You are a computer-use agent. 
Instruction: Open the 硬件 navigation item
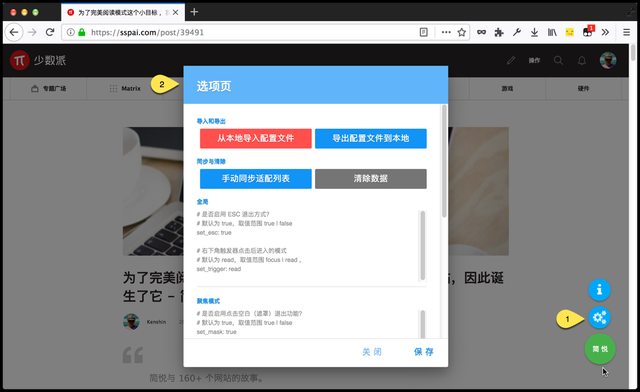[583, 89]
